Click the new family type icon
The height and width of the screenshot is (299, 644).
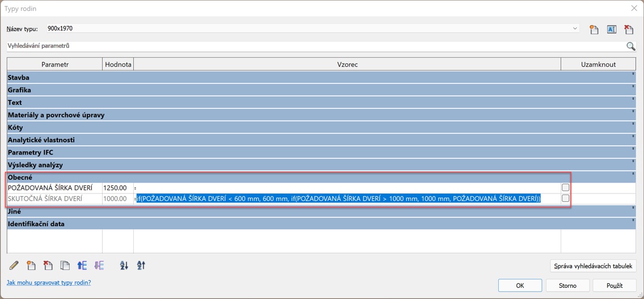pyautogui.click(x=594, y=30)
